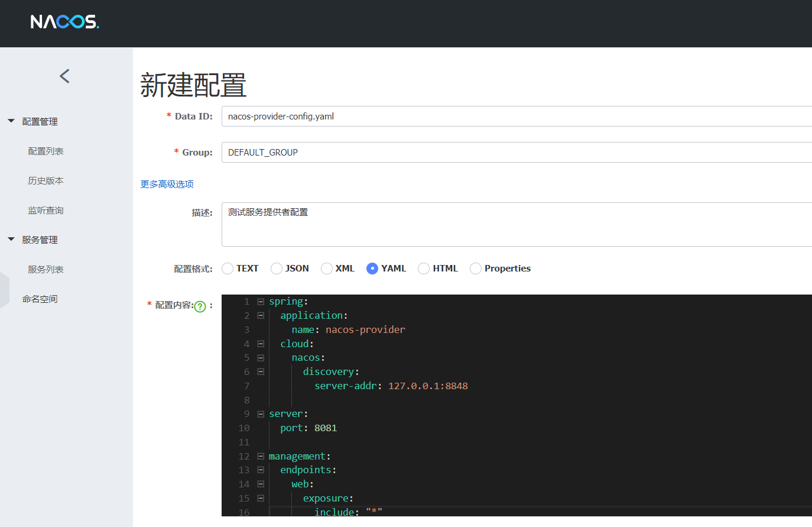Fold the code block at line 15 exposure

261,498
